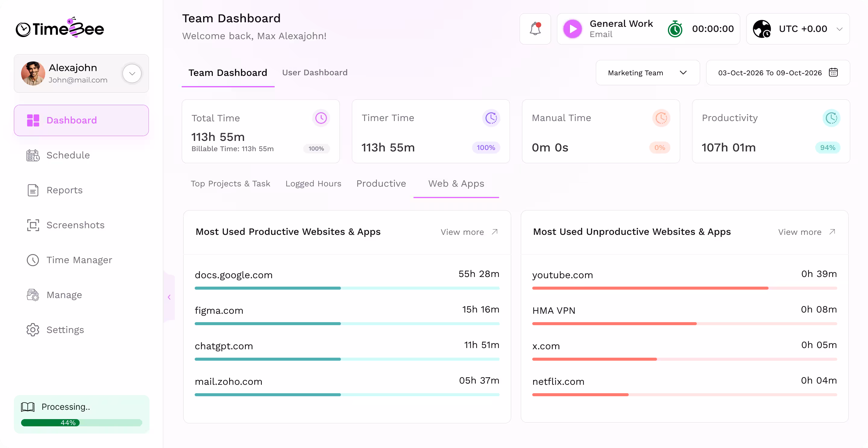This screenshot has width=868, height=448.
Task: Switch to the User Dashboard tab
Action: pyautogui.click(x=315, y=73)
